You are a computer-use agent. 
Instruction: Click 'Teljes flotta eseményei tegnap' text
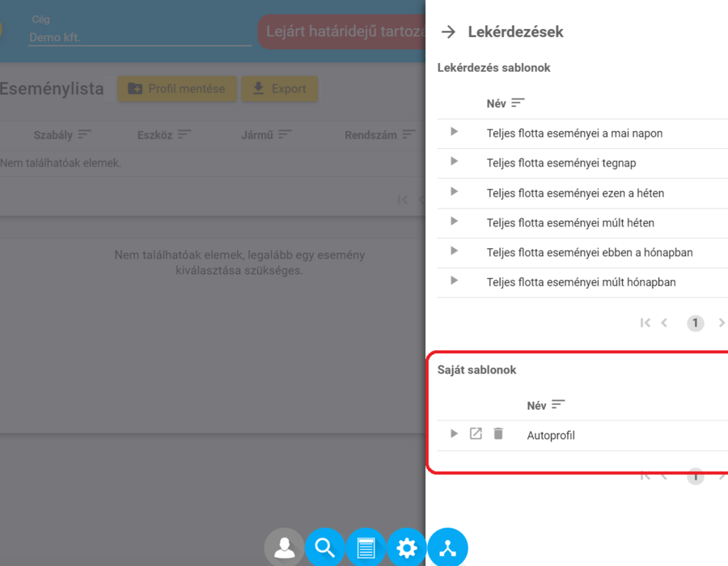[x=561, y=163]
